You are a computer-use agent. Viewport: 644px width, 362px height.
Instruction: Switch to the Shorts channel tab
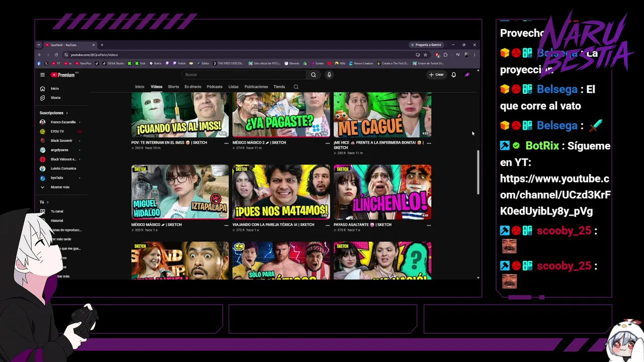173,87
